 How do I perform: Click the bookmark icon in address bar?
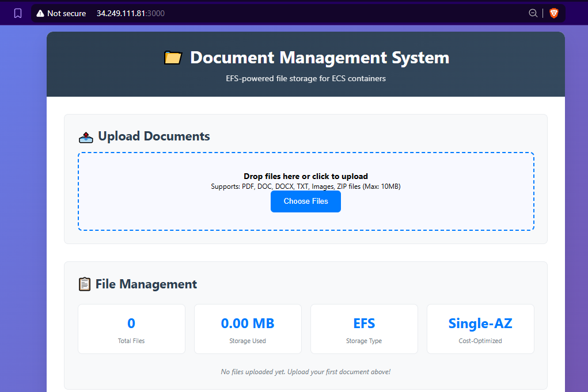pyautogui.click(x=18, y=13)
